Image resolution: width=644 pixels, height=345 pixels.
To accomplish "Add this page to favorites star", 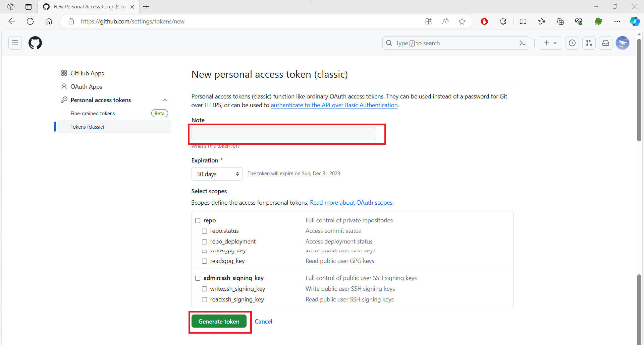I will tap(462, 21).
